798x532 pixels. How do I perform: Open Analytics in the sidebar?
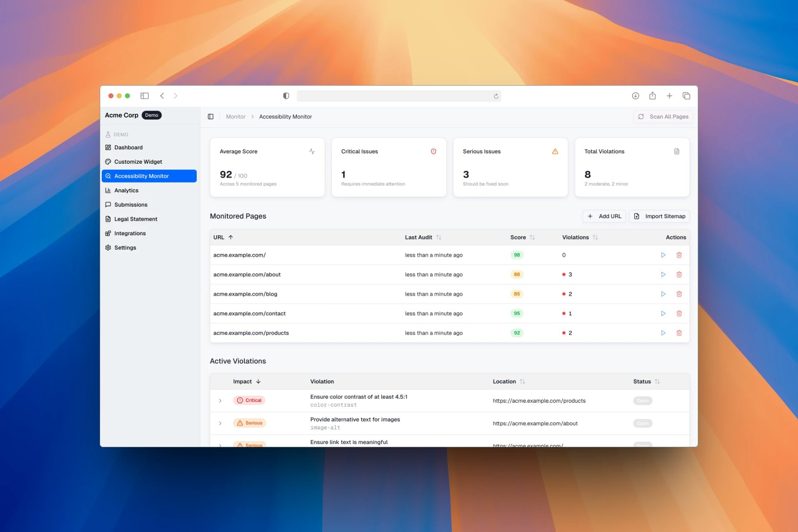(x=126, y=190)
